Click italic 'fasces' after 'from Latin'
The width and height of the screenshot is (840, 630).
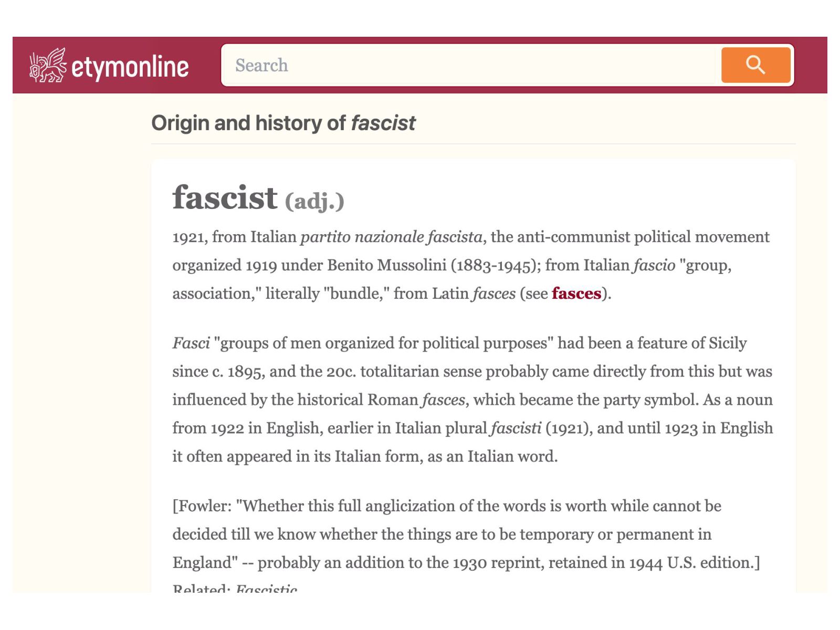[493, 293]
